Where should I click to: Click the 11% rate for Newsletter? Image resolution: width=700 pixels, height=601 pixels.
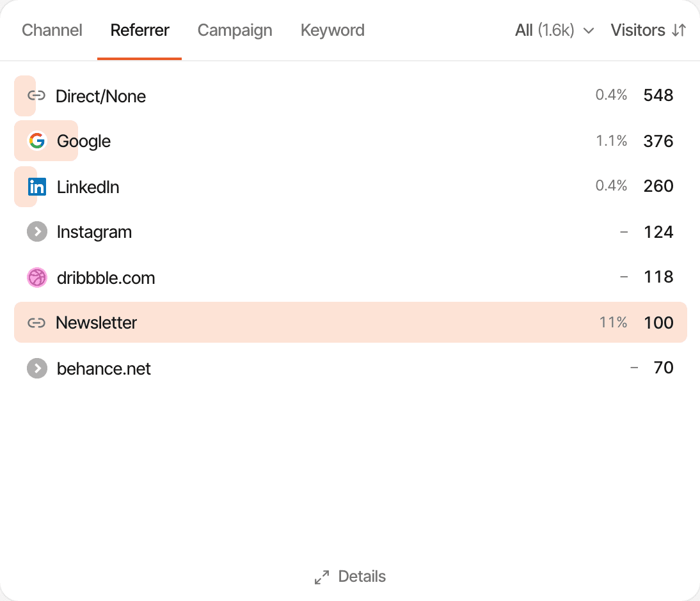coord(613,322)
